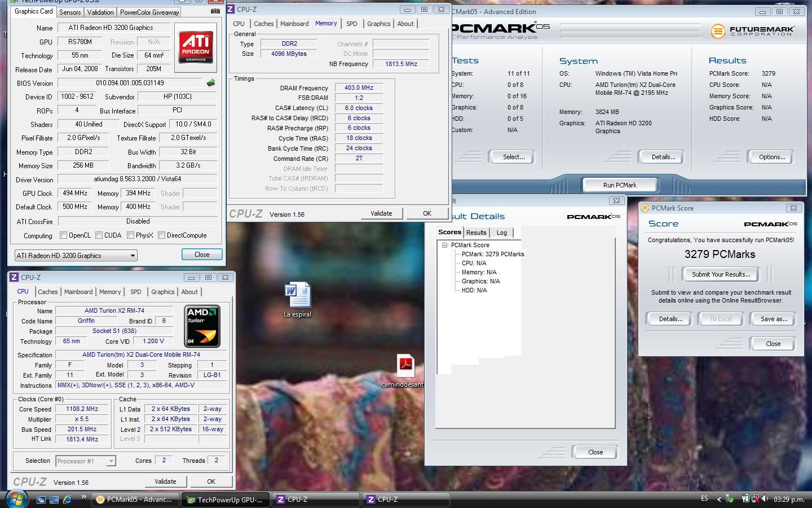This screenshot has height=508, width=812.
Task: Click the BIOS Version value field
Action: pos(130,83)
